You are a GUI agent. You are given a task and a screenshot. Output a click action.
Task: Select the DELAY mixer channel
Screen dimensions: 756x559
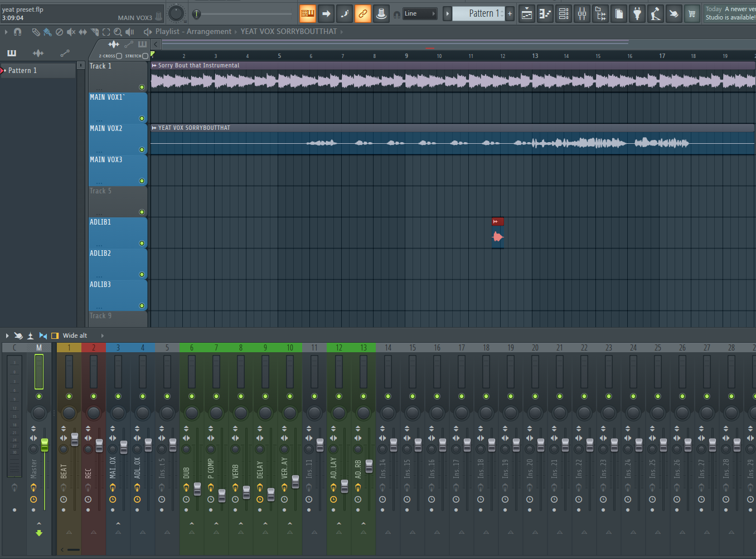pos(265,449)
